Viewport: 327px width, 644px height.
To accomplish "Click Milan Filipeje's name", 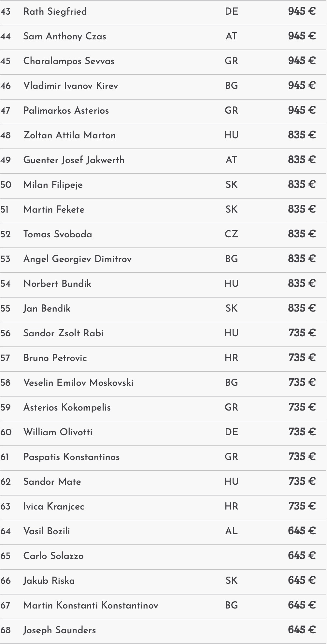I will click(53, 185).
